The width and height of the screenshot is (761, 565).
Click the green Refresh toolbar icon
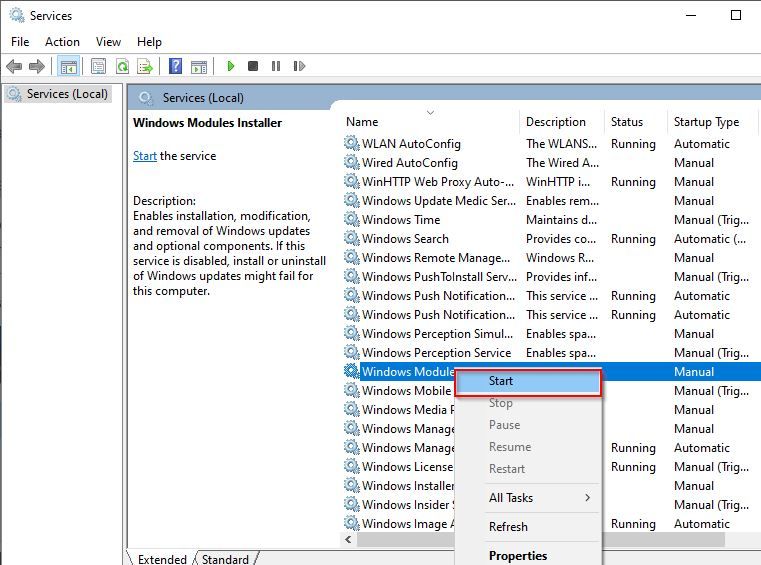point(122,66)
